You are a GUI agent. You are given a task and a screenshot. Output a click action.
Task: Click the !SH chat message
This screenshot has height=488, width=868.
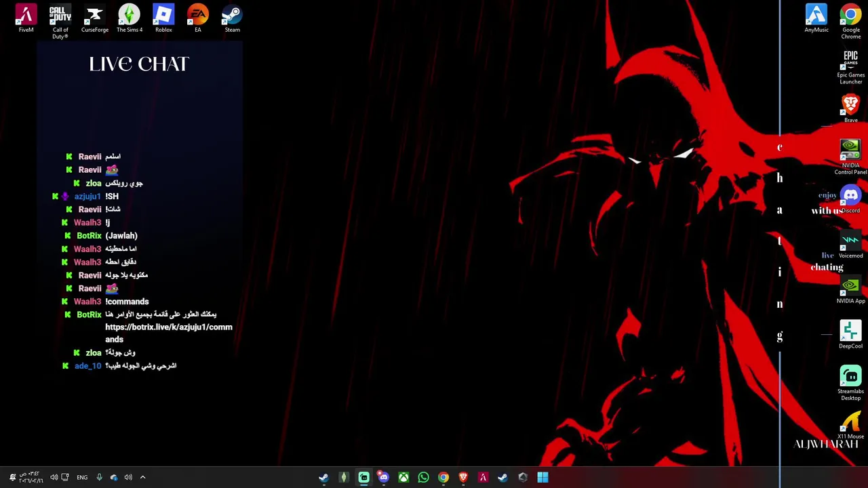[x=112, y=197]
